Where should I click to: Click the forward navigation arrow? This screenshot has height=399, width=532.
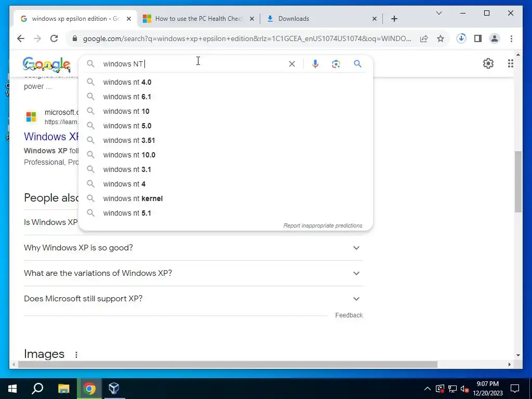37,38
